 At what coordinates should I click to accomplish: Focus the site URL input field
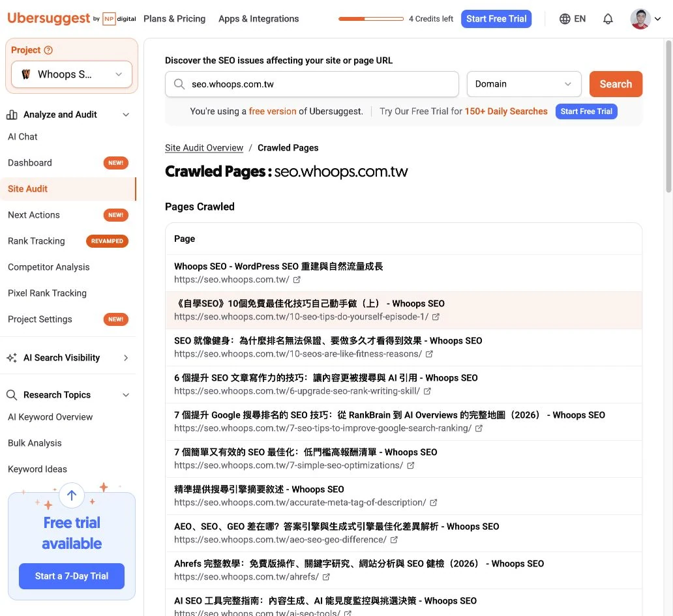pyautogui.click(x=312, y=84)
